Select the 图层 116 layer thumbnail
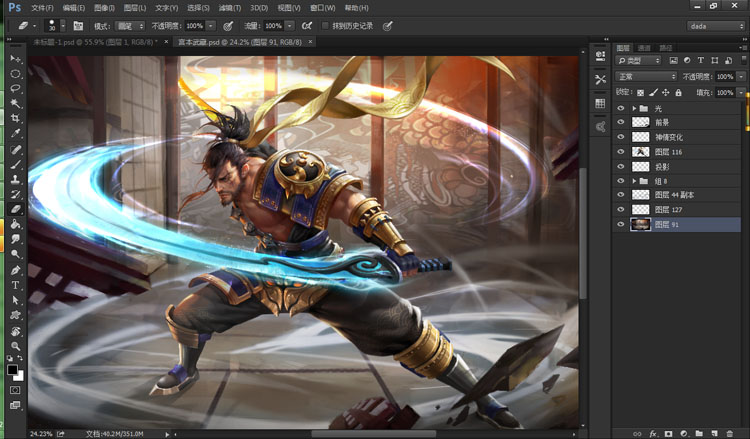Image resolution: width=750 pixels, height=439 pixels. [640, 152]
